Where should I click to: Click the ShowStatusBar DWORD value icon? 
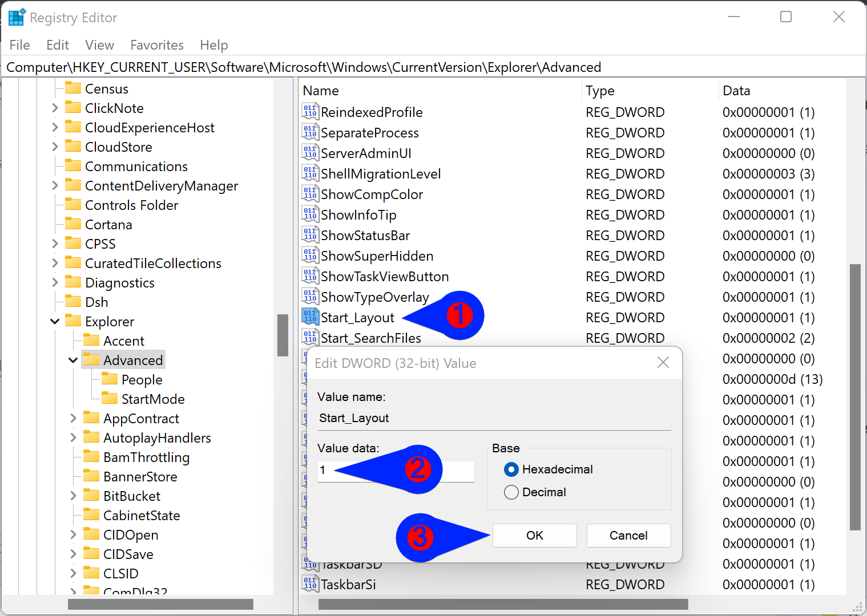(310, 234)
